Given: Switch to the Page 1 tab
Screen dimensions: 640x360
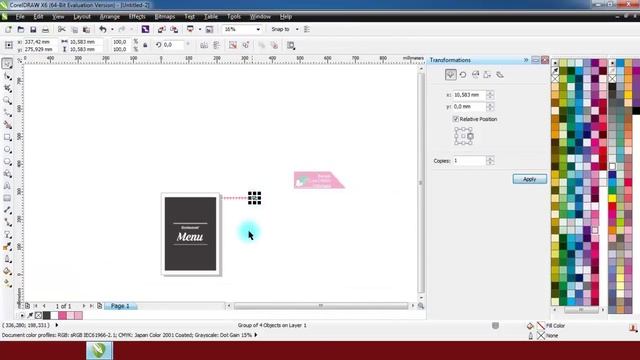Looking at the screenshot, I should (120, 306).
